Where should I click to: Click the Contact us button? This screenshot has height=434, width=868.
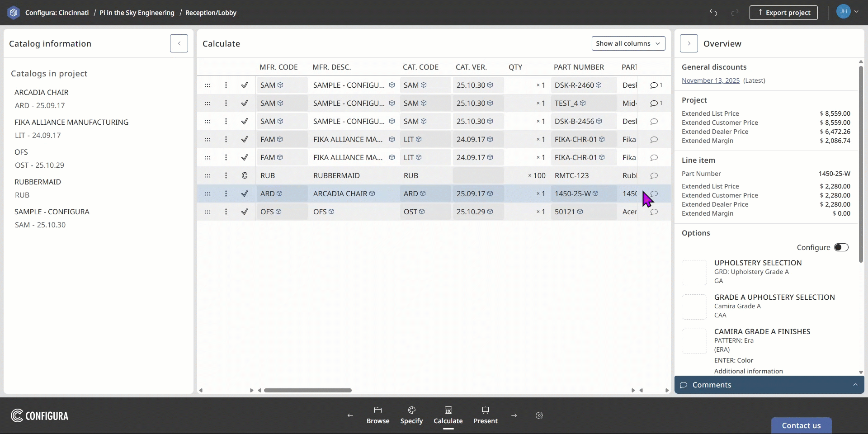tap(802, 425)
